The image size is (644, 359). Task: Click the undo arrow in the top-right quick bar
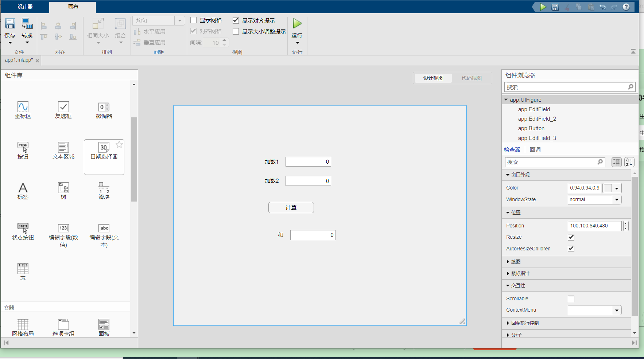[602, 7]
